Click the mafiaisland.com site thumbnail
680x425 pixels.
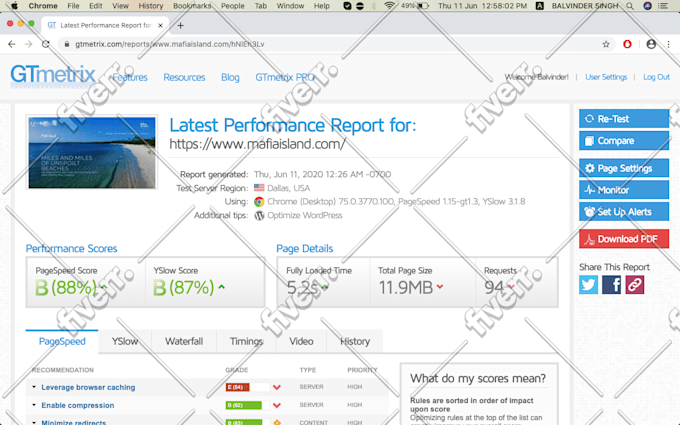(x=92, y=153)
